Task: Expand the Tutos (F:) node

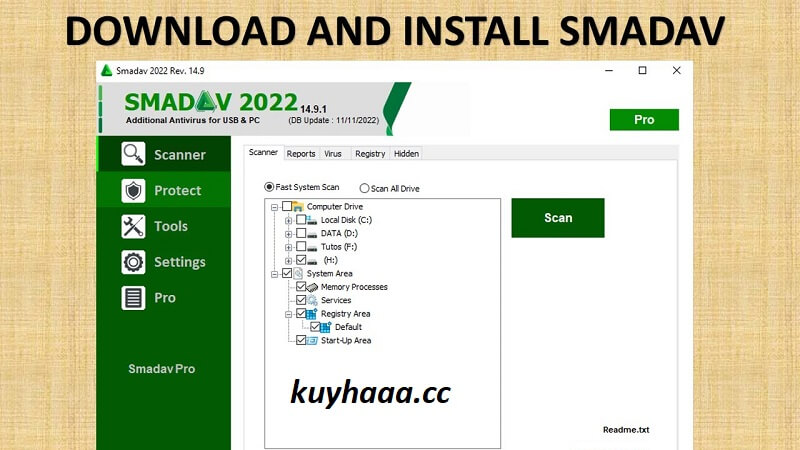Action: (x=288, y=247)
